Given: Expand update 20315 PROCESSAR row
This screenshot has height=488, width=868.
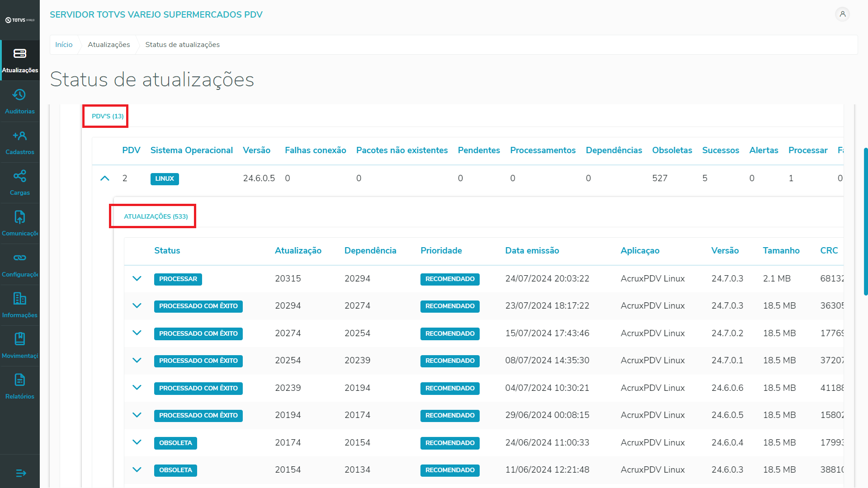Looking at the screenshot, I should (137, 279).
